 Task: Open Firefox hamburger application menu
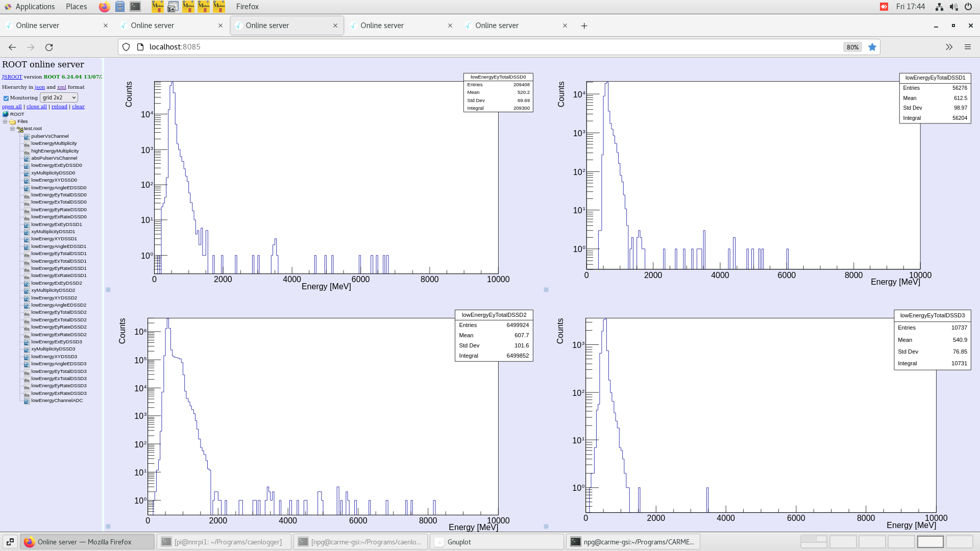point(967,47)
